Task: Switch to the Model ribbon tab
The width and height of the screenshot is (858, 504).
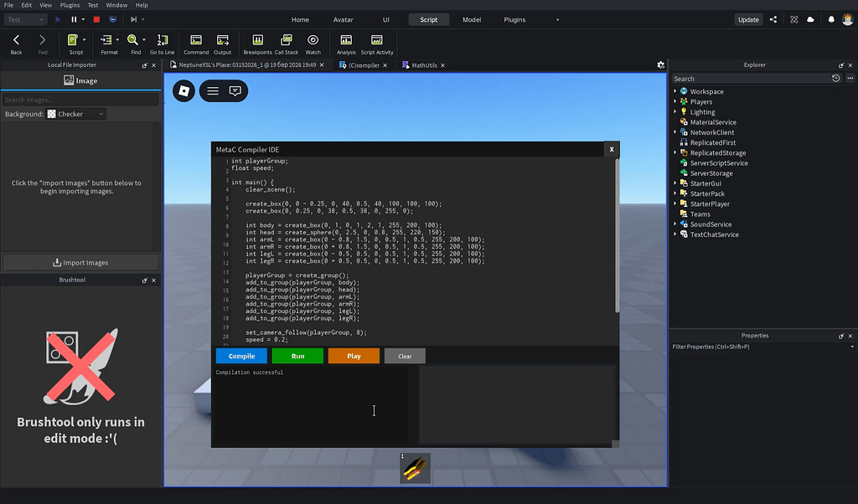Action: pyautogui.click(x=472, y=20)
